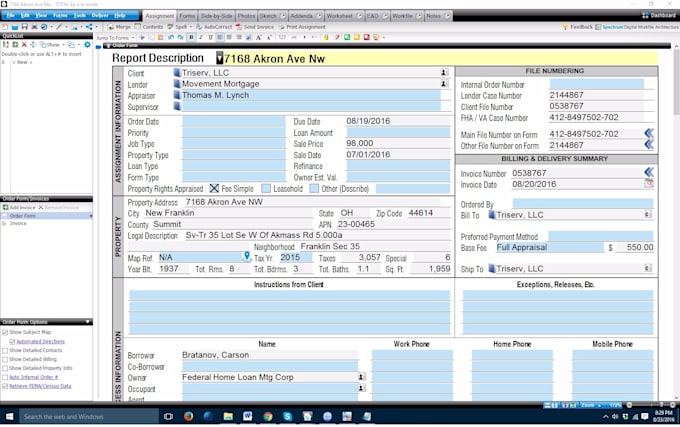
Task: Click the Internal Order Number field
Action: point(597,84)
